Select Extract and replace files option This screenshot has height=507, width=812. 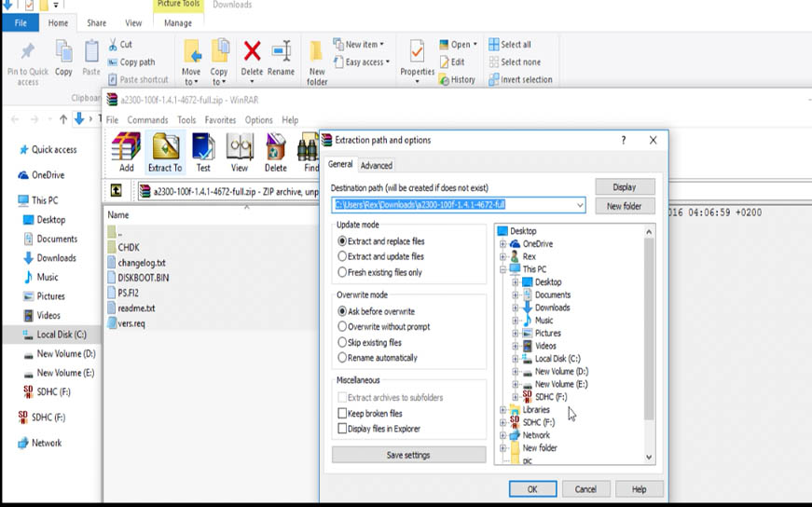point(380,241)
